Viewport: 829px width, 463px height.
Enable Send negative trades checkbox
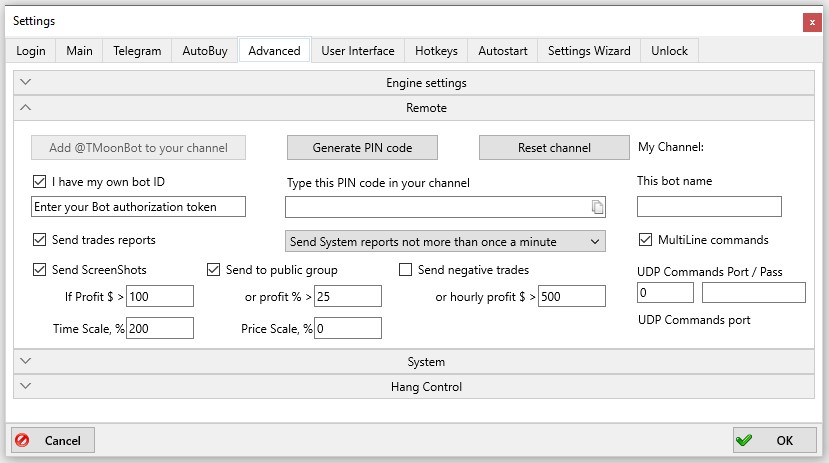coord(406,269)
